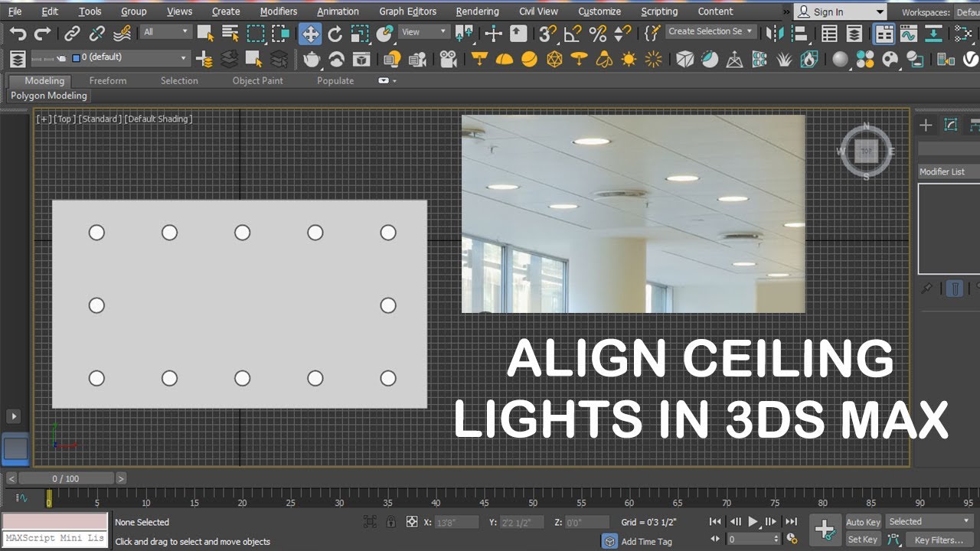
Task: Toggle Window/Crossing selection mode
Action: [281, 33]
